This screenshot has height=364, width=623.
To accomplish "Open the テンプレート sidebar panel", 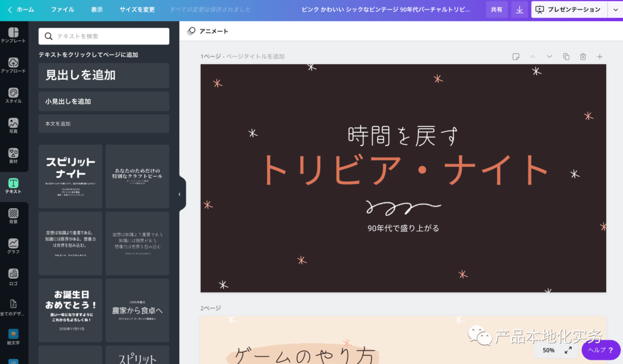I will 13,35.
